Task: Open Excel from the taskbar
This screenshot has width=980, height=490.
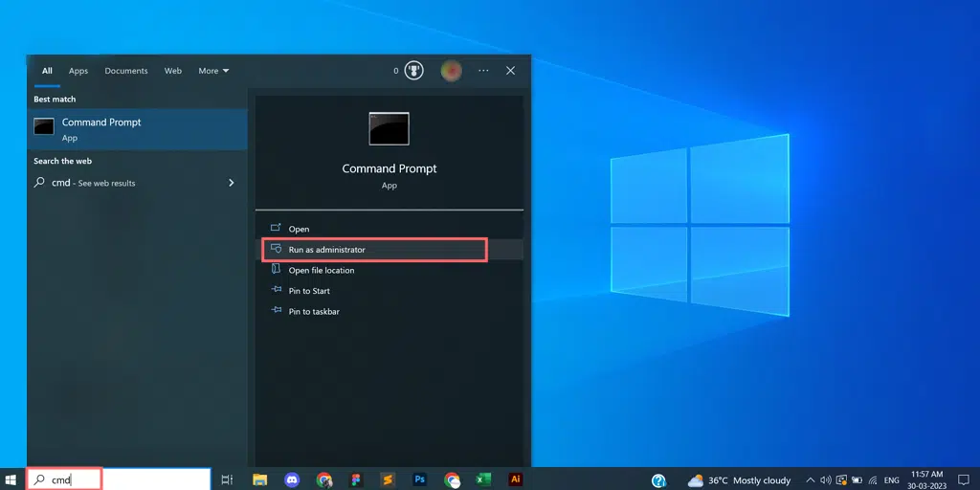Action: click(483, 479)
